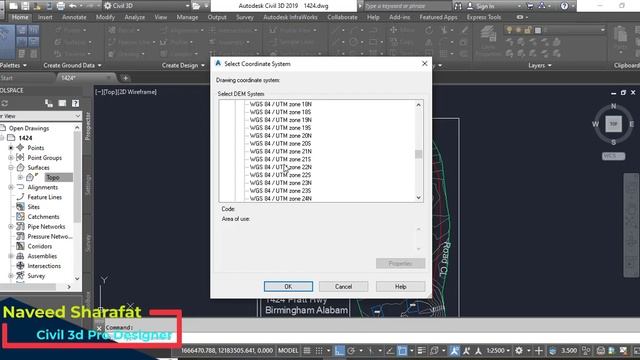Add a new drawing tab
Viewport: 640px width, 360px height.
coord(125,78)
